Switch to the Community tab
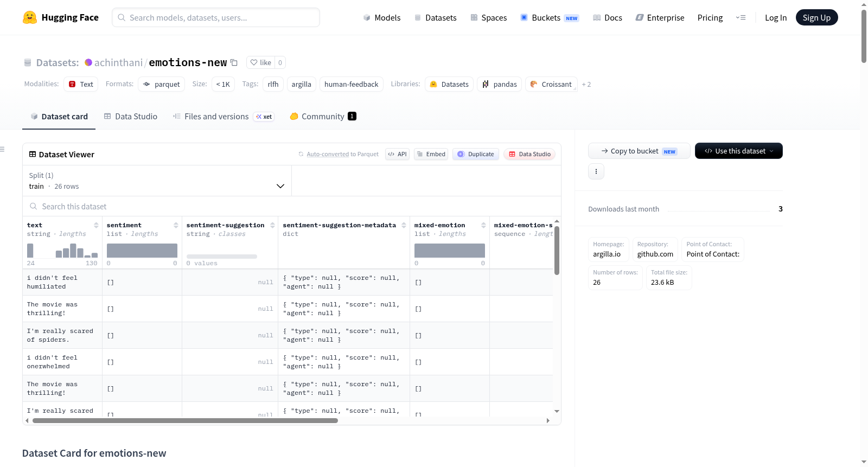This screenshot has height=467, width=868. point(323,116)
